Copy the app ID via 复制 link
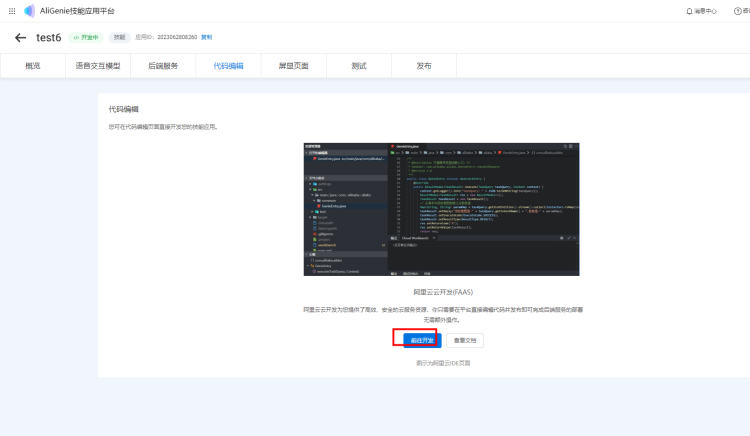This screenshot has height=436, width=750. tap(207, 37)
